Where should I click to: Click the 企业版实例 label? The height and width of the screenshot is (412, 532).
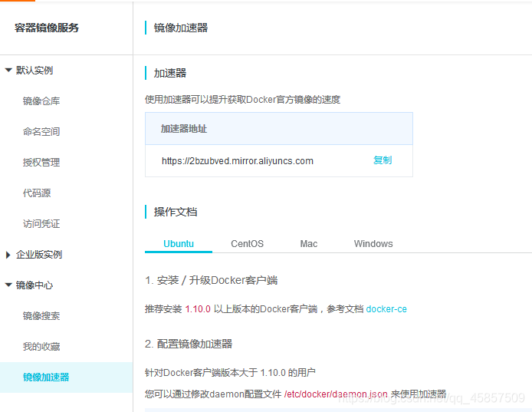pyautogui.click(x=39, y=255)
